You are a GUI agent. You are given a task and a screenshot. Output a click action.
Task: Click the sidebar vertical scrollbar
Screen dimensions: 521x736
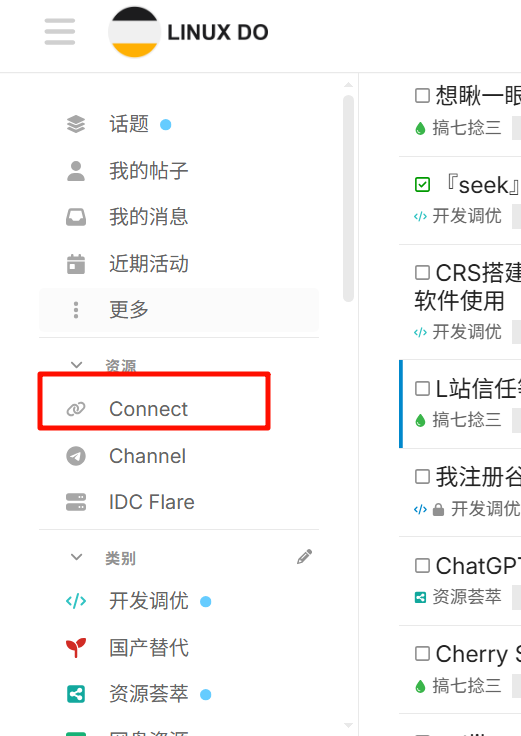click(348, 198)
